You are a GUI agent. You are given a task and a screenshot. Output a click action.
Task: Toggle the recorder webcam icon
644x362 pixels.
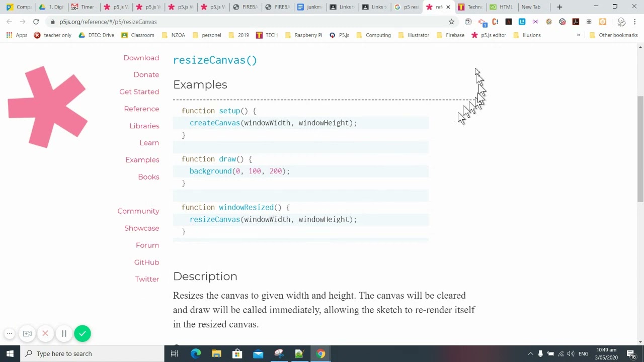pos(27,333)
